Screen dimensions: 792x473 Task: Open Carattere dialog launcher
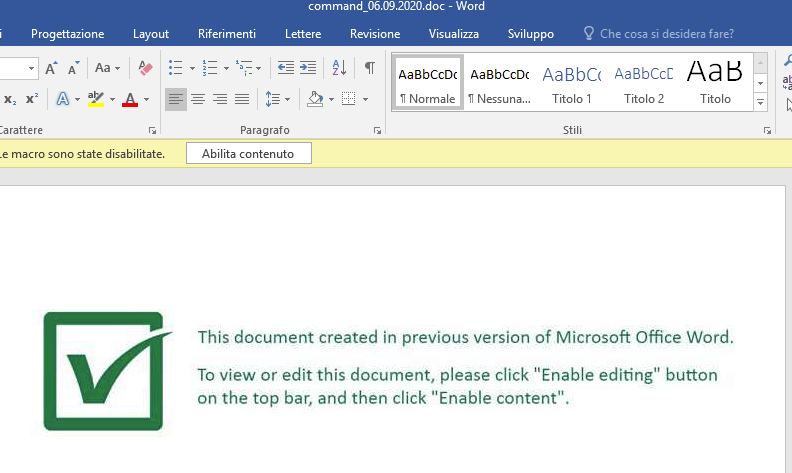point(153,131)
